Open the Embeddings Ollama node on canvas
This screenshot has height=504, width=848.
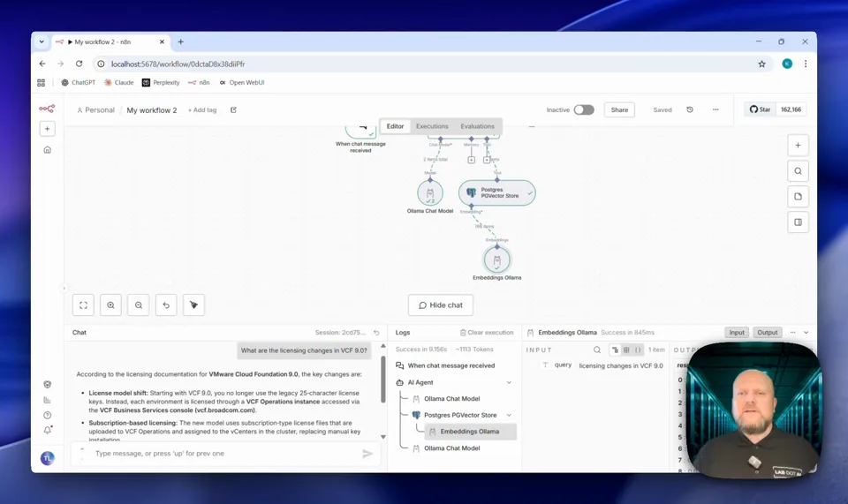(496, 260)
